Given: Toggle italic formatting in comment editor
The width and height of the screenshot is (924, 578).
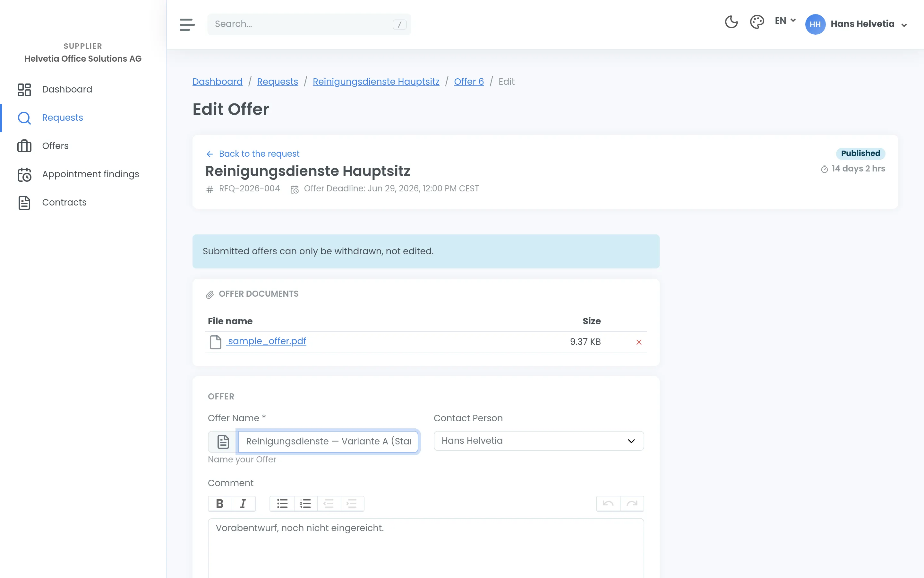Looking at the screenshot, I should [243, 504].
